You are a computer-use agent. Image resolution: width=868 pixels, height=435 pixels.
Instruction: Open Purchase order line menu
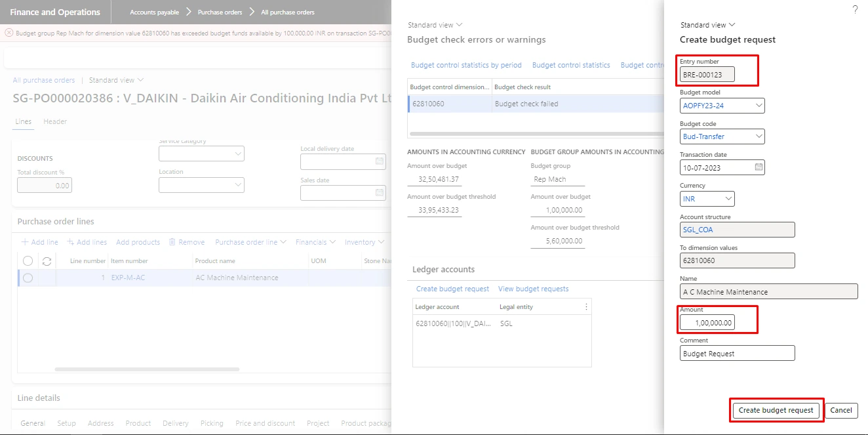pyautogui.click(x=250, y=242)
